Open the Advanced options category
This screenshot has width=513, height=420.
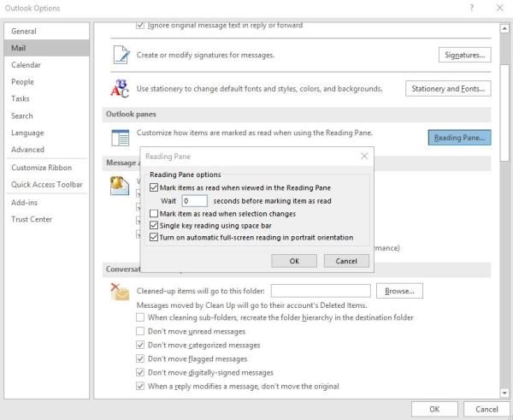click(46, 150)
